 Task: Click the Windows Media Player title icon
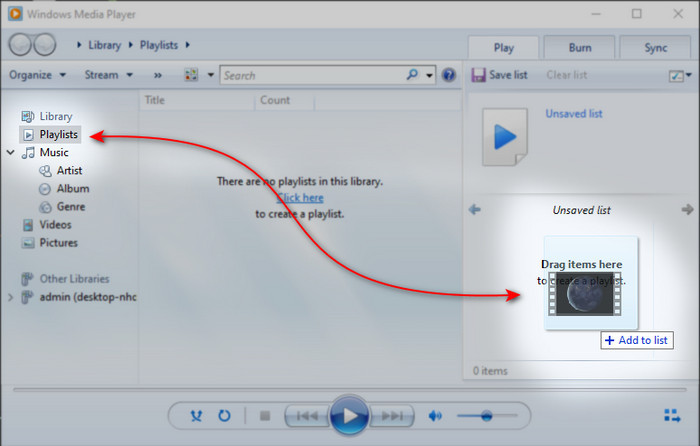15,14
